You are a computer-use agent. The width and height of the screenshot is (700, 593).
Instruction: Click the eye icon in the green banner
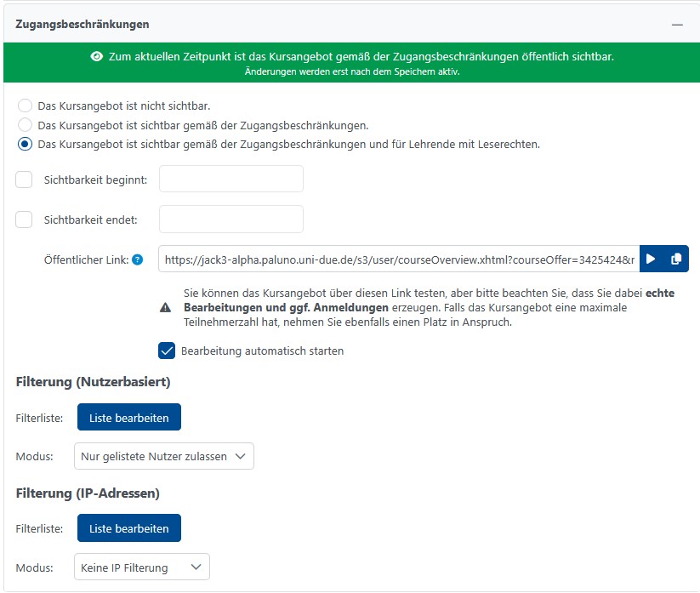97,57
